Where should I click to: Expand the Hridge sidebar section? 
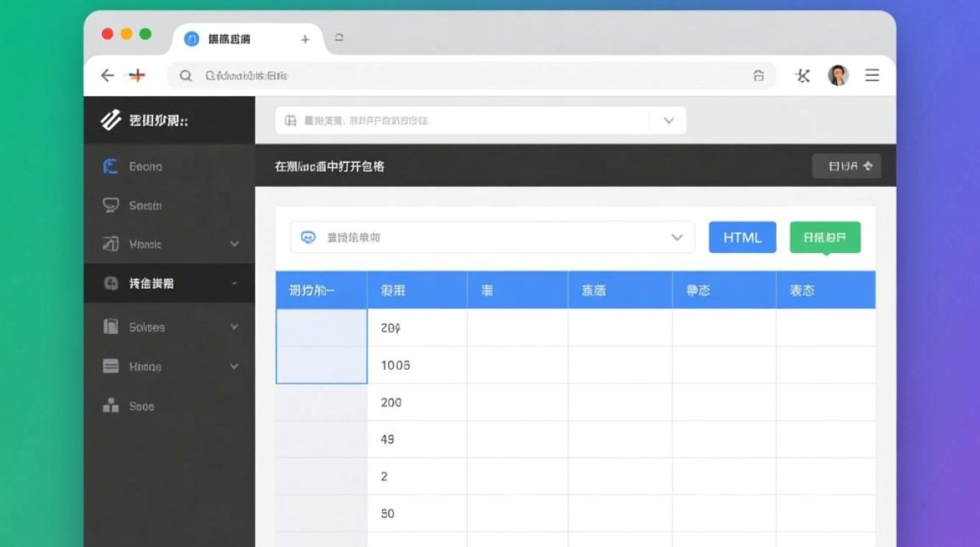tap(234, 367)
